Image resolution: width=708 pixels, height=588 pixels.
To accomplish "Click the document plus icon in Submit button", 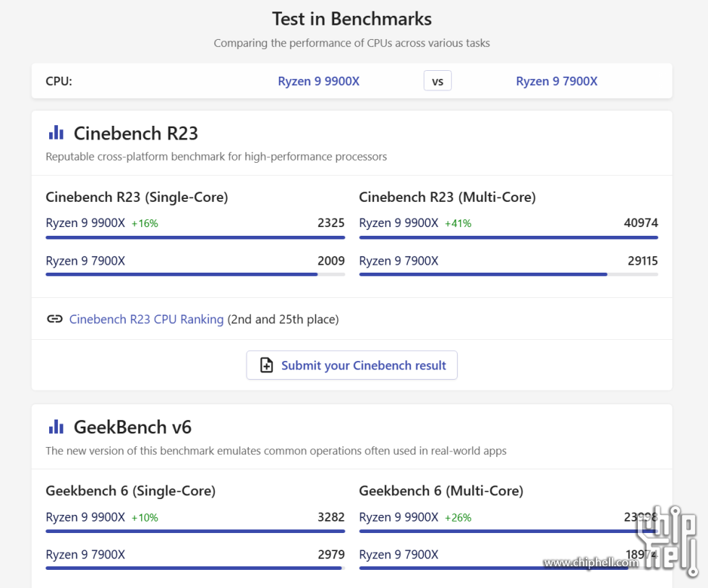I will pyautogui.click(x=266, y=365).
